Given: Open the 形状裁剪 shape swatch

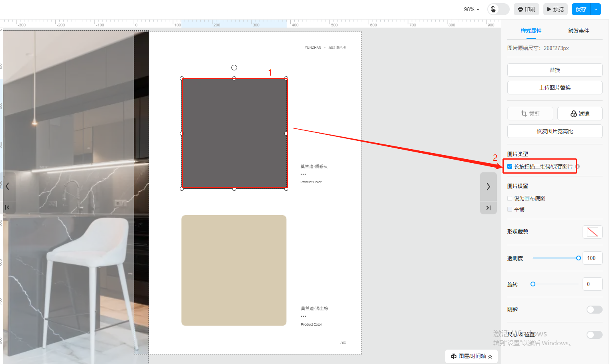Looking at the screenshot, I should [592, 232].
